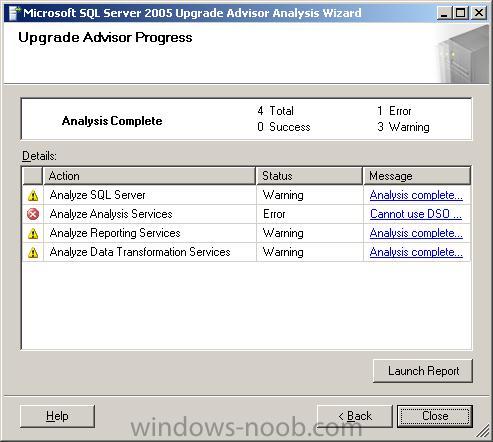Viewport: 493px width, 442px height.
Task: Open the Data Transformation Services message link
Action: click(x=416, y=252)
